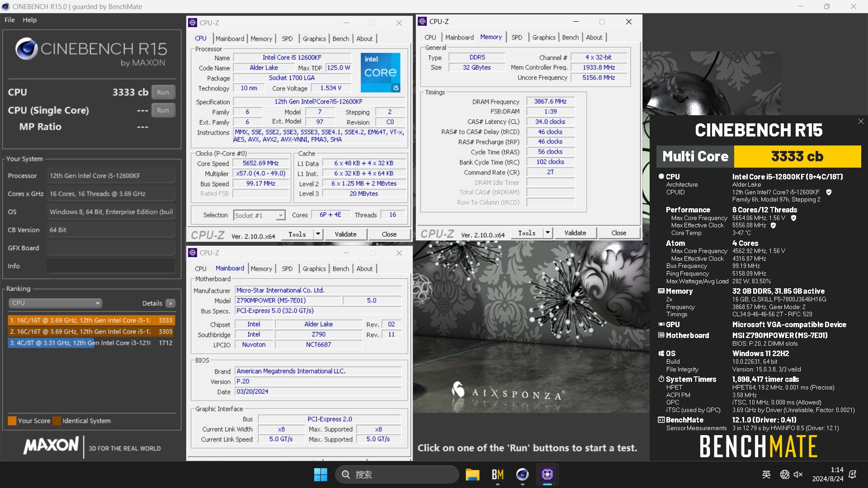Open the Help menu in Cinebench
Image resolution: width=868 pixels, height=488 pixels.
29,20
